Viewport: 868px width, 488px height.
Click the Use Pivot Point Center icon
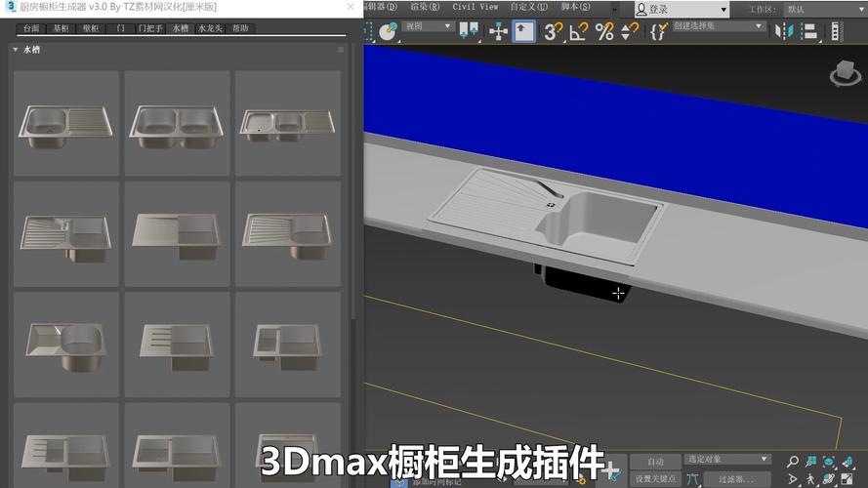(469, 30)
